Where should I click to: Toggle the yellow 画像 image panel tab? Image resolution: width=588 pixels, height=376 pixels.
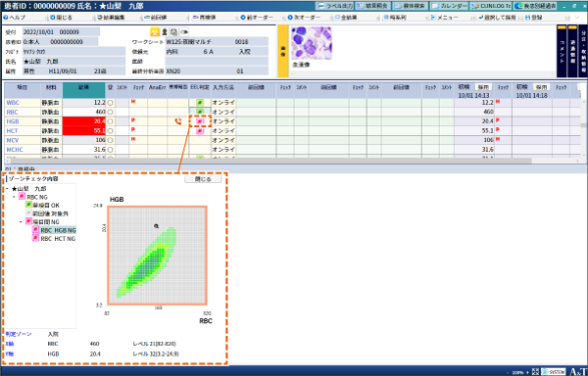coord(283,51)
